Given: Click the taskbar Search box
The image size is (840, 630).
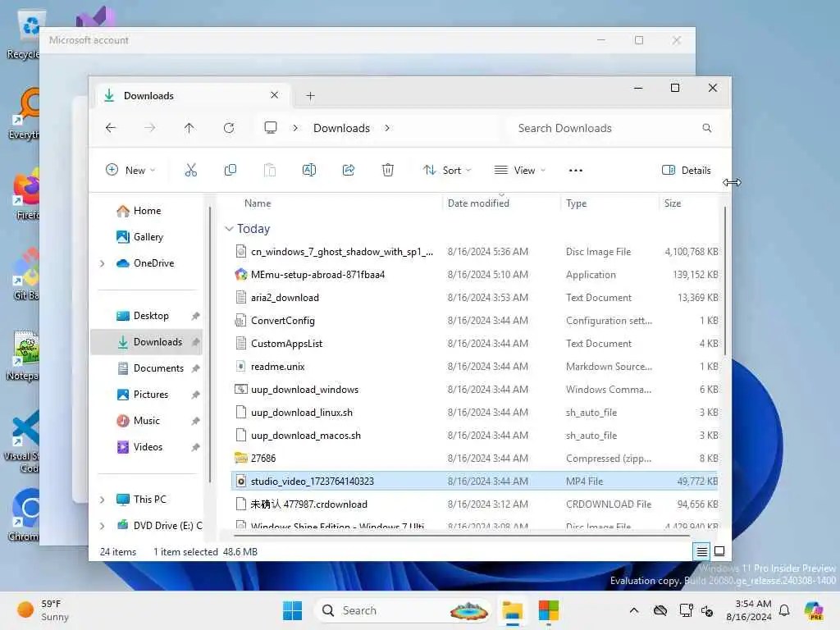Looking at the screenshot, I should pos(402,610).
